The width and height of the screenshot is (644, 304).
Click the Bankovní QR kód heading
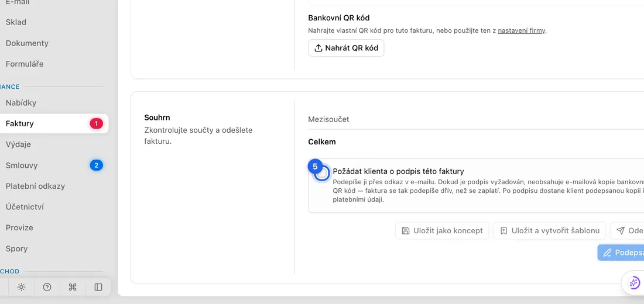[x=339, y=18]
